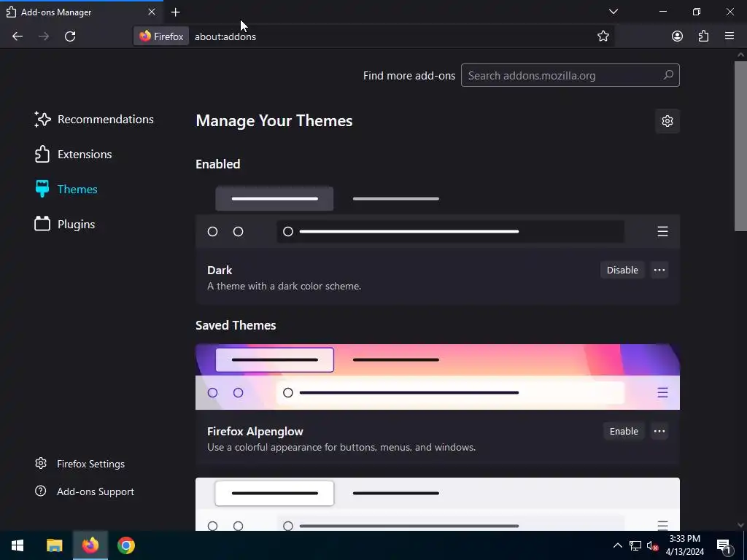Image resolution: width=747 pixels, height=560 pixels.
Task: Open File Explorer from the taskbar
Action: coord(54,545)
